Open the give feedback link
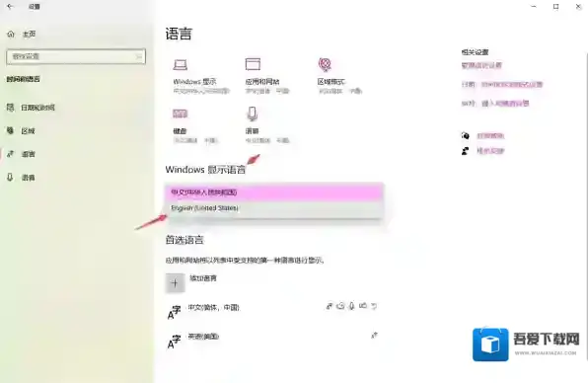The image size is (588, 383). pyautogui.click(x=490, y=151)
